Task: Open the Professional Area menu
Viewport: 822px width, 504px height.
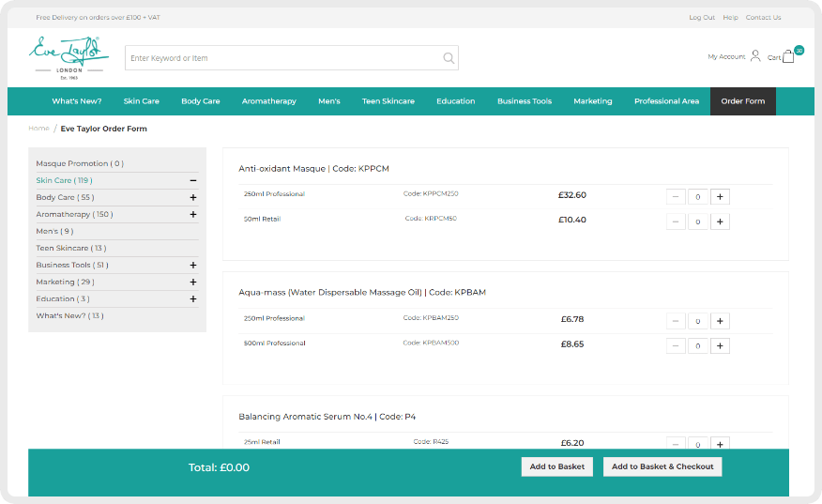Action: [x=666, y=101]
